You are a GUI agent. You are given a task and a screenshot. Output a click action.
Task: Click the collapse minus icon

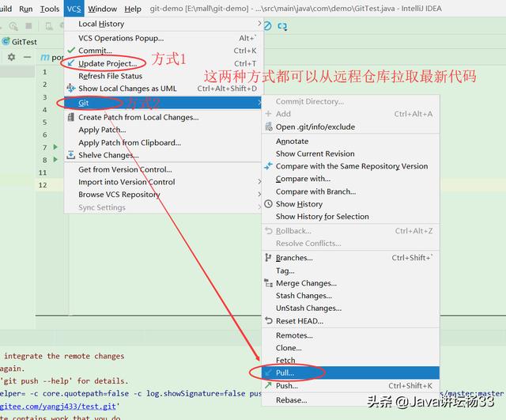click(x=28, y=58)
